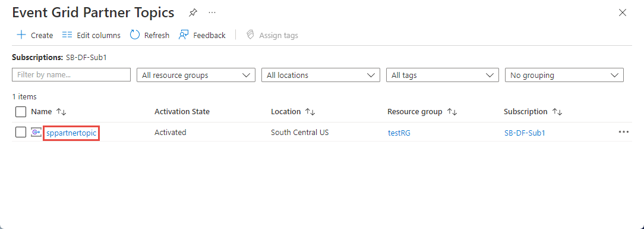Screen dimensions: 644x229
Task: Refresh the partner topics list
Action: pyautogui.click(x=150, y=35)
